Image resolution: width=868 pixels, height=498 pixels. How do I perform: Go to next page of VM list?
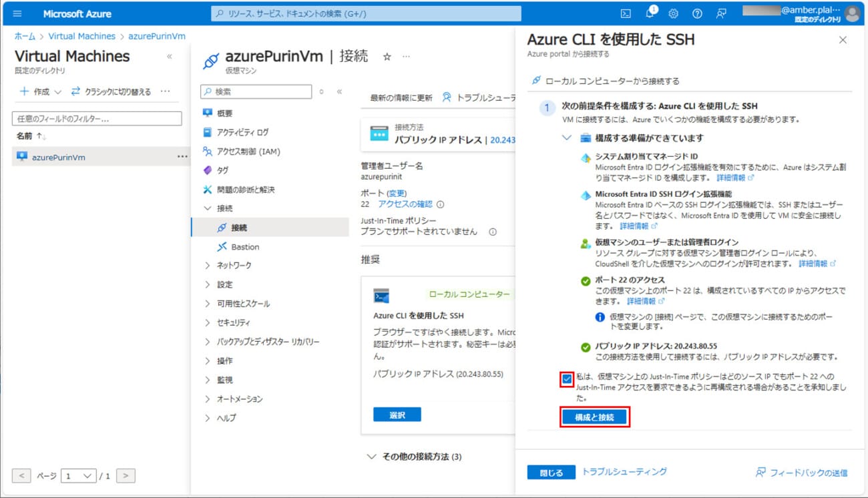coord(126,476)
